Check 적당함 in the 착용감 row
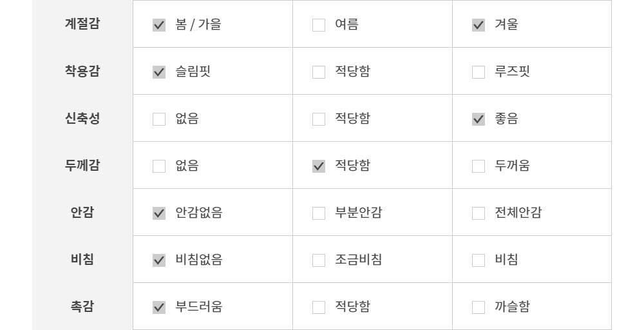The image size is (644, 330). pyautogui.click(x=319, y=72)
